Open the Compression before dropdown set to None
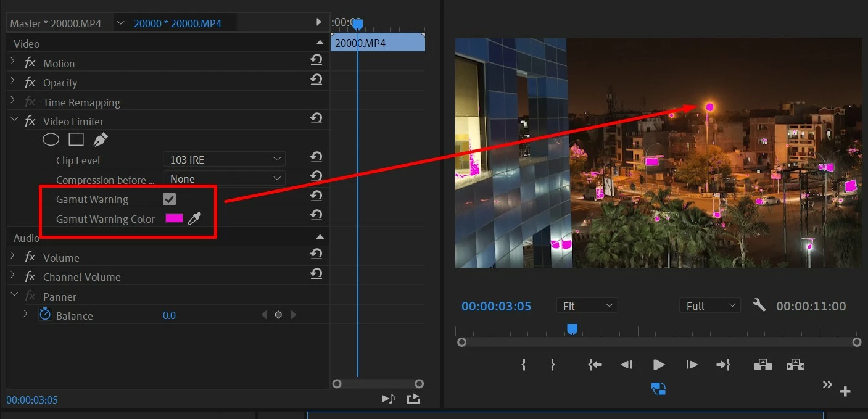The width and height of the screenshot is (868, 419). pos(224,178)
